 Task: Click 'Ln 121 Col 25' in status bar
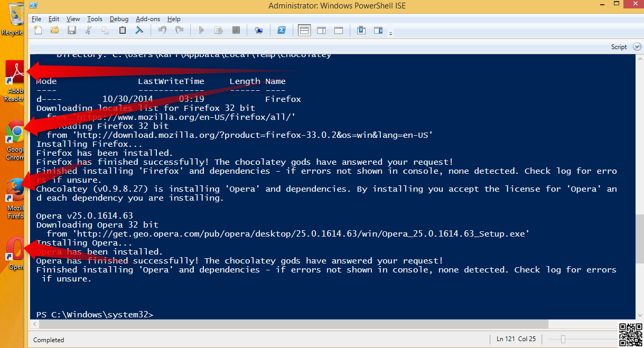516,339
